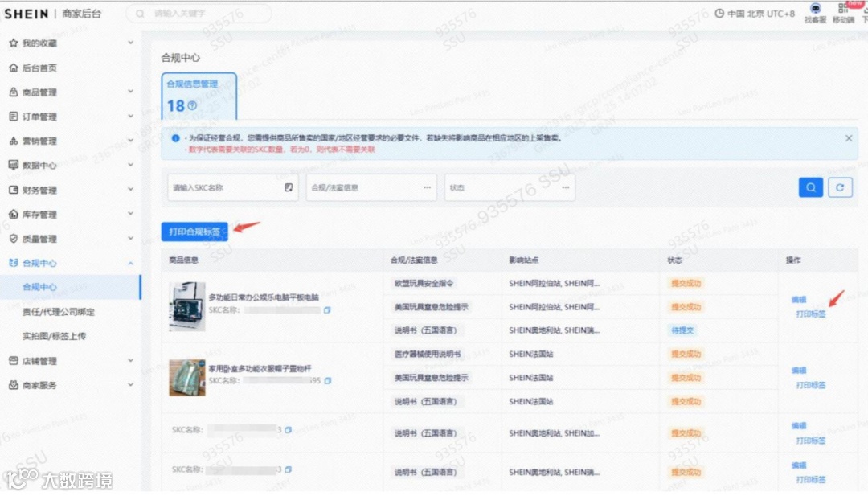Screen dimensions: 868x496
Task: Expand 商家服务 menu chevron
Action: point(131,385)
